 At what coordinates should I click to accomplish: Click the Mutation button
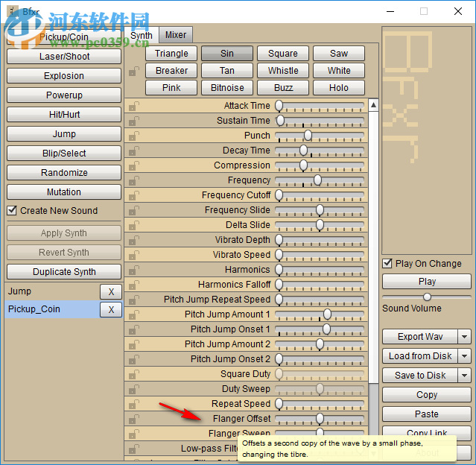tap(64, 192)
